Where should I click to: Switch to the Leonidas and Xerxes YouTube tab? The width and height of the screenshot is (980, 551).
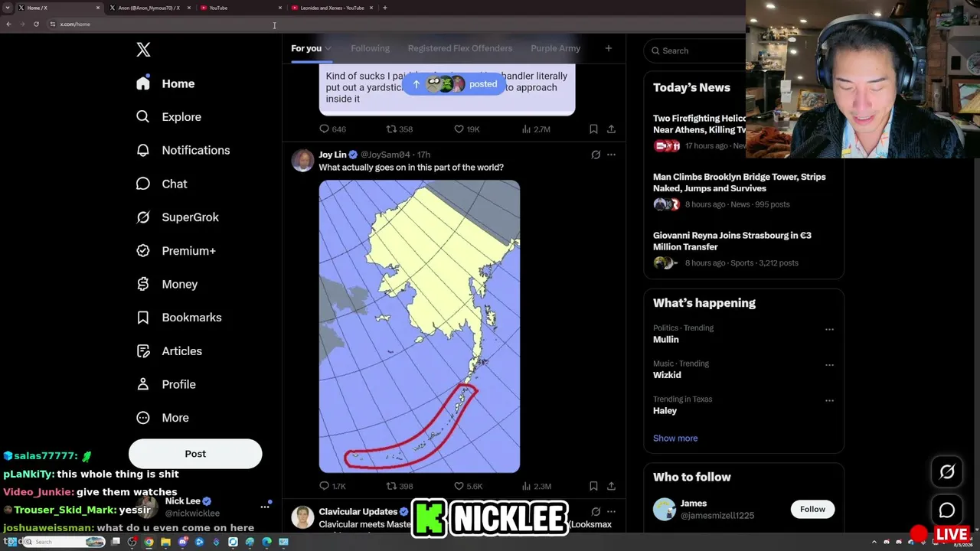coord(332,8)
